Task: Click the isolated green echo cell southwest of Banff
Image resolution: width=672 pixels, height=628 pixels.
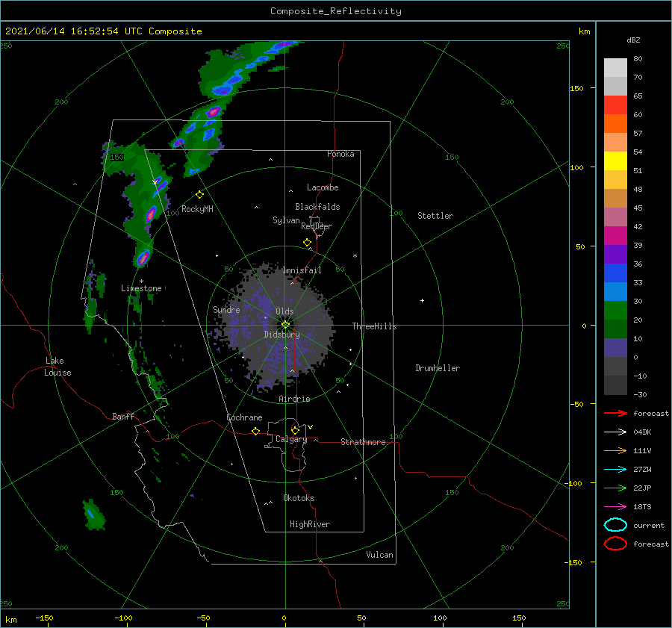Action: coord(93,514)
